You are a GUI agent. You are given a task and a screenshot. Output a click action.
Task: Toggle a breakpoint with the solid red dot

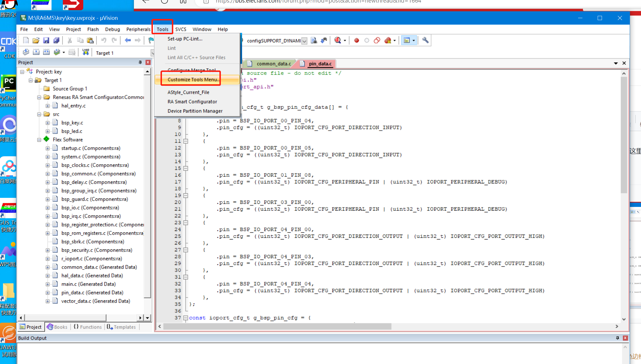pyautogui.click(x=356, y=40)
